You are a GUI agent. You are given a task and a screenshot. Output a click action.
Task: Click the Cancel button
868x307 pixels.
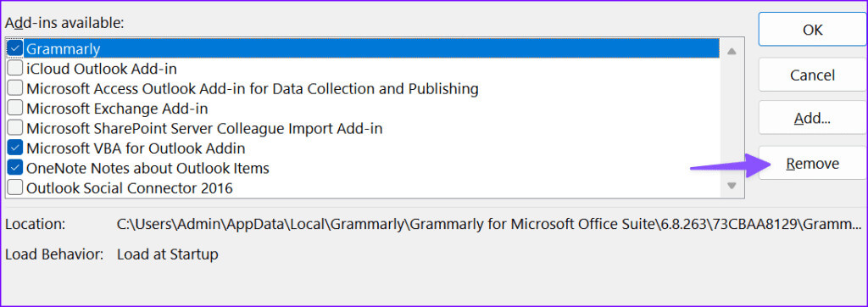[x=813, y=75]
